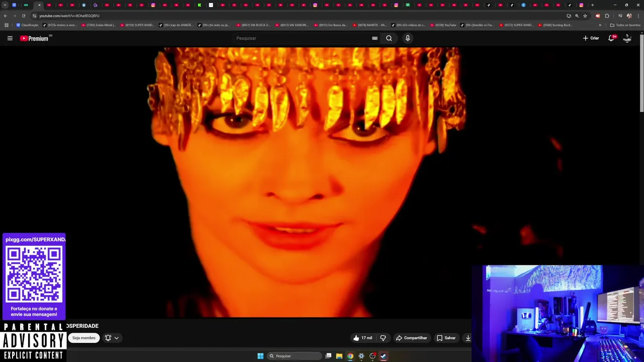Save video with Salvar button
This screenshot has height=362, width=644.
[446, 338]
